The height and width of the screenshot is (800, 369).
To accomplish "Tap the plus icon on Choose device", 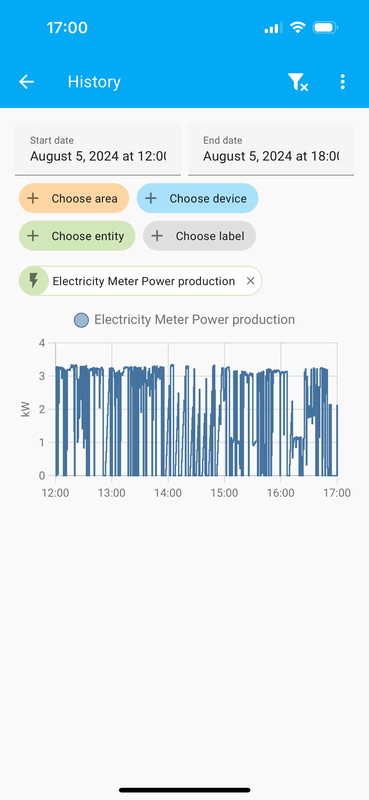I will pyautogui.click(x=151, y=198).
